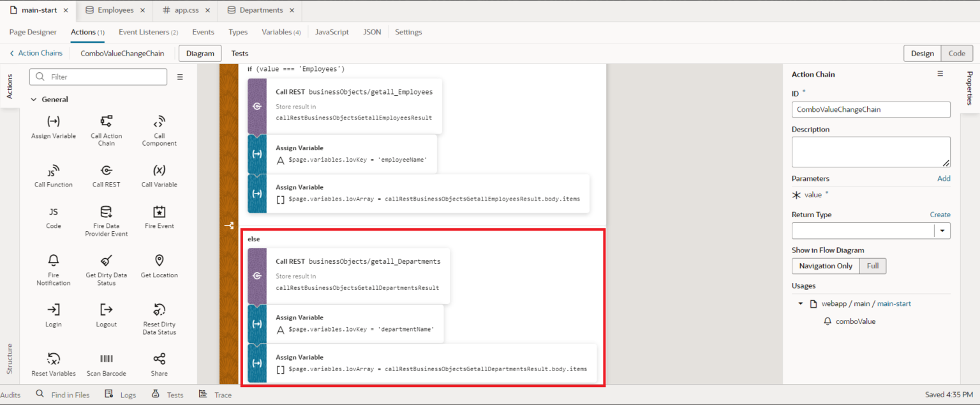Switch editor to Code view
980x405 pixels.
point(956,54)
